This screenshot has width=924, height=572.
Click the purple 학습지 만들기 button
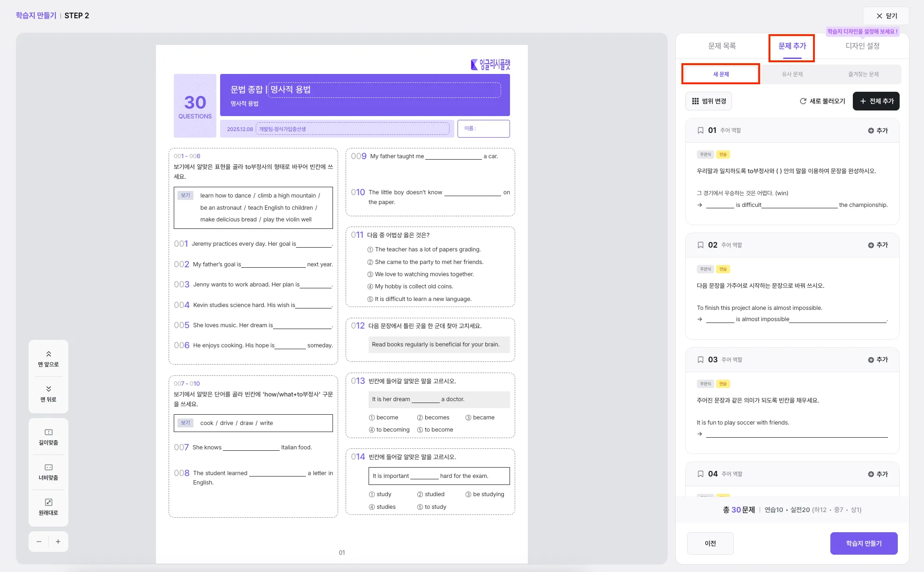(864, 543)
